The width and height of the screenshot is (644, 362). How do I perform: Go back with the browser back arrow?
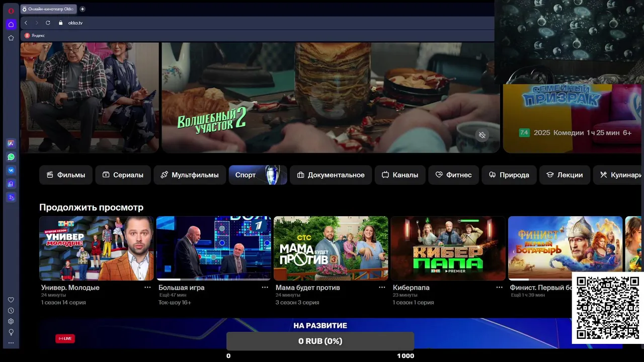(x=26, y=23)
